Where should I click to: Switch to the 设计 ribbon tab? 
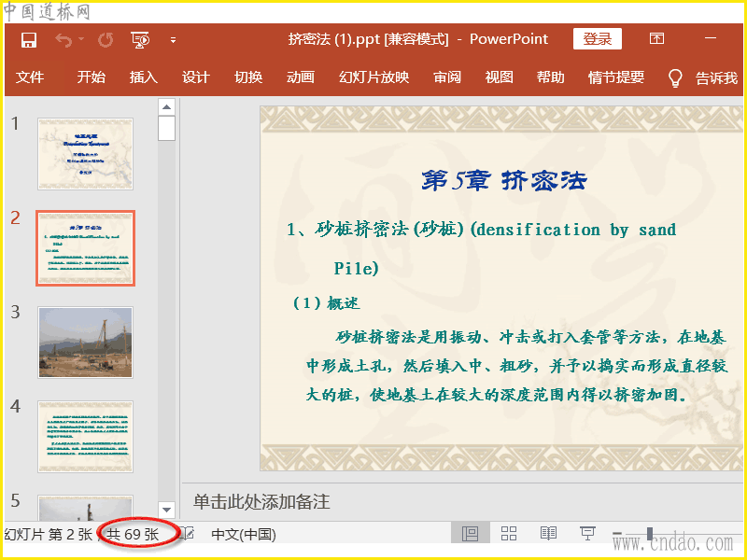tap(196, 77)
